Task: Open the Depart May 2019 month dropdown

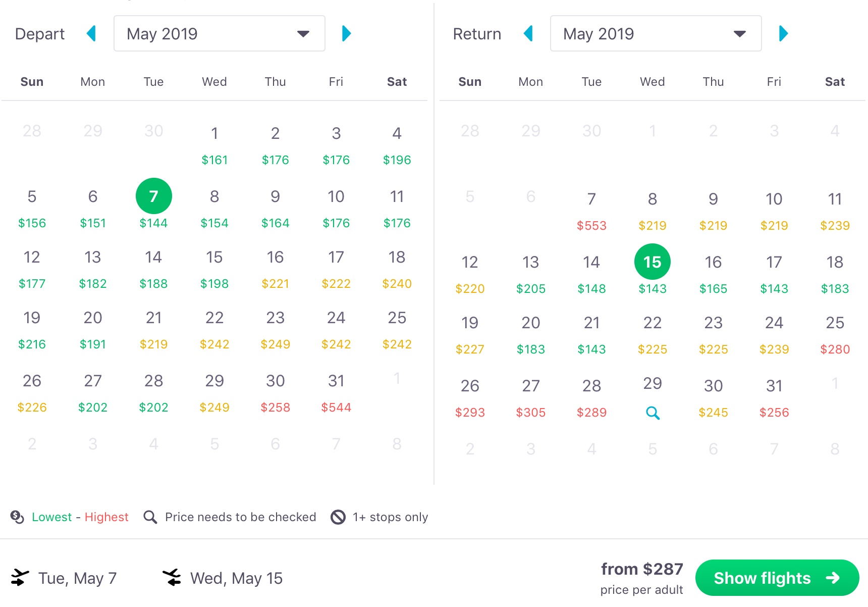Action: click(219, 33)
